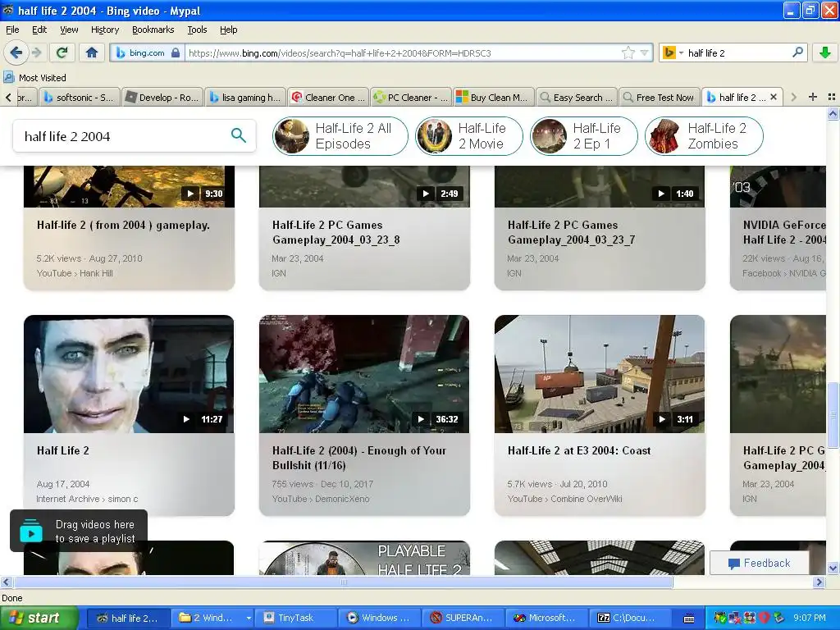
Task: Select the Half-Life 2 Movie suggestion
Action: [x=468, y=136]
